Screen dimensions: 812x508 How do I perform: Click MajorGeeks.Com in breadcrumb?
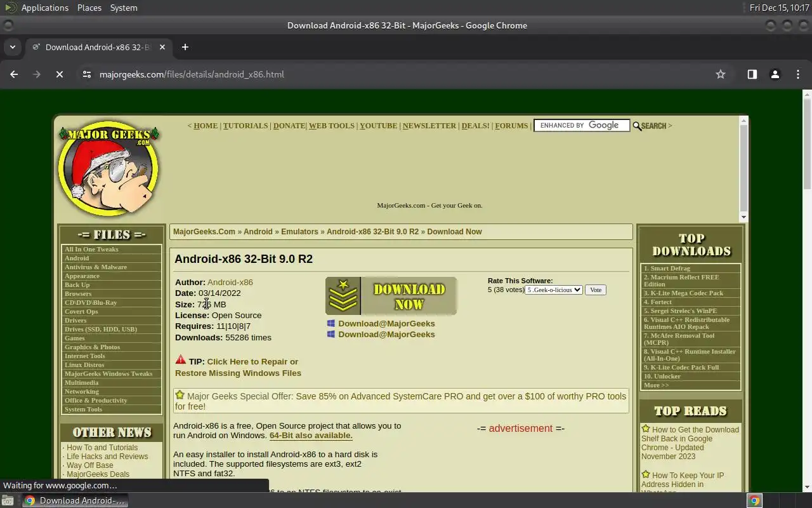[x=204, y=232]
